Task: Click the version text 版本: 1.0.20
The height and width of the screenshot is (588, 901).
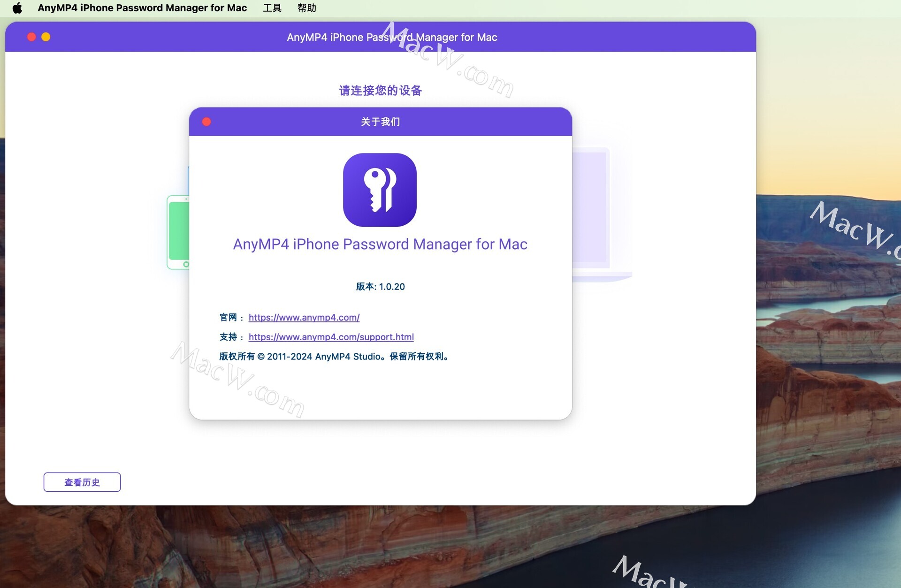Action: pos(380,287)
